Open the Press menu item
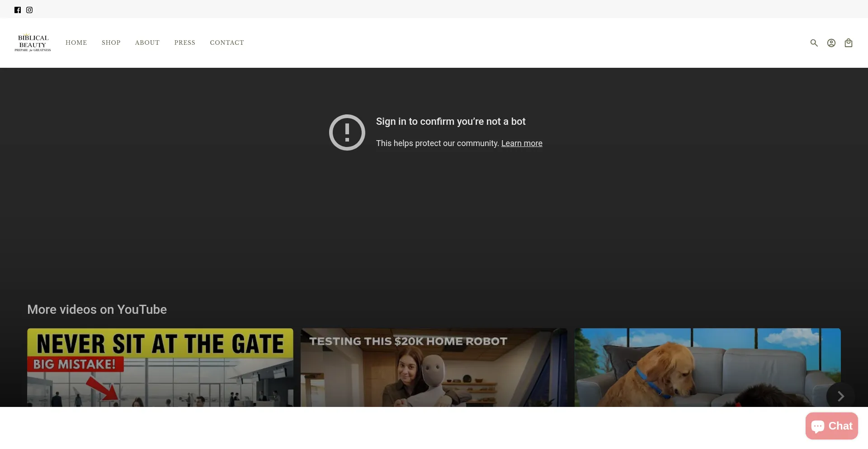The width and height of the screenshot is (868, 449). (184, 43)
